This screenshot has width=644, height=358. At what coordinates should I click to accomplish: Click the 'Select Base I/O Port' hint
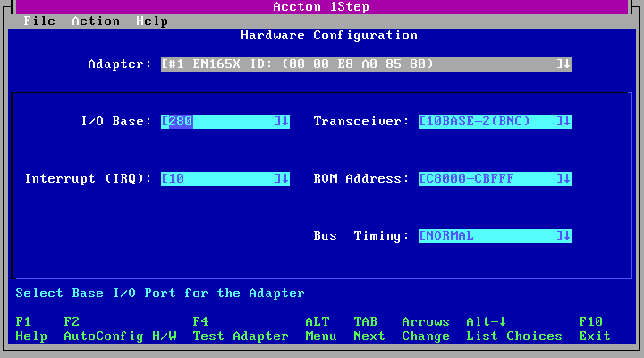tap(160, 293)
